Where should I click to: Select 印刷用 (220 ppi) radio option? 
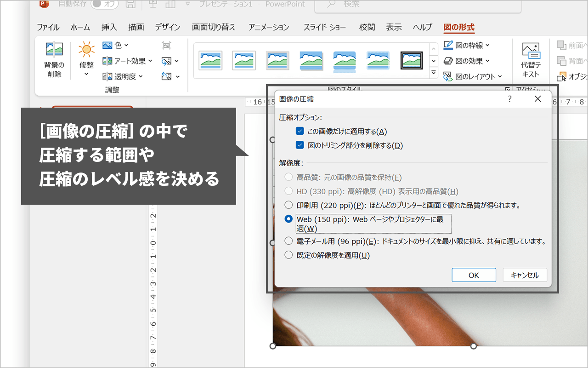[288, 205]
